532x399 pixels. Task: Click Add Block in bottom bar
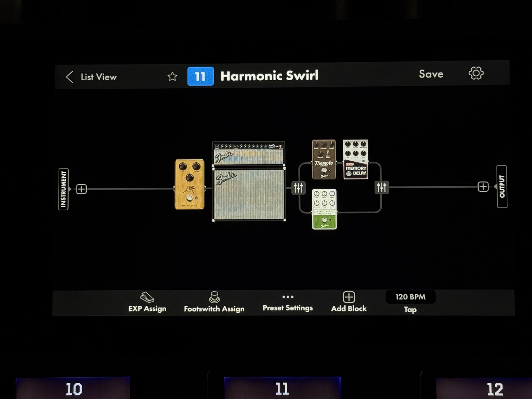349,302
